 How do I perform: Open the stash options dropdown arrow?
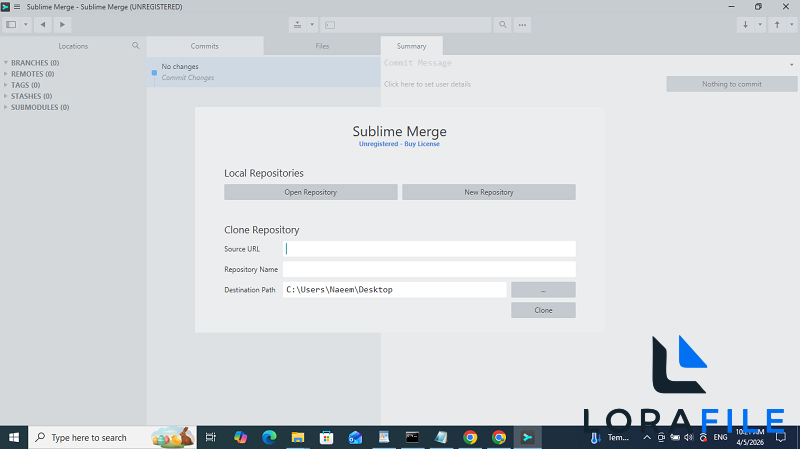[x=312, y=24]
